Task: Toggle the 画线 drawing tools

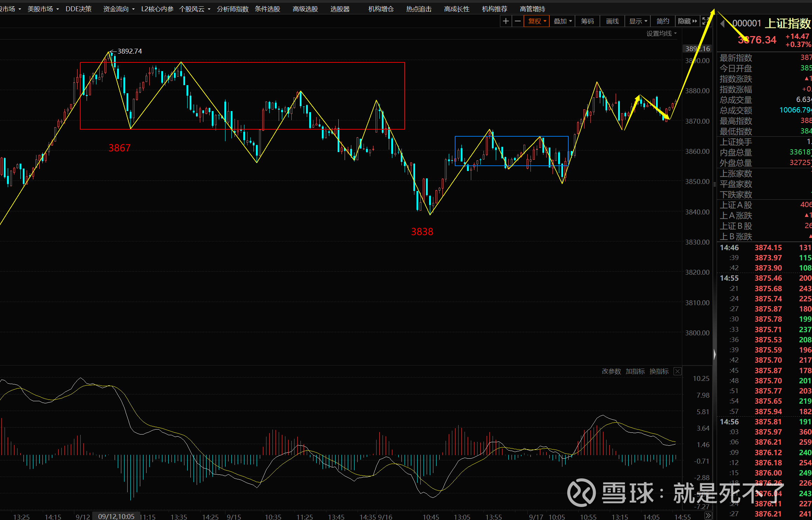Action: [613, 21]
